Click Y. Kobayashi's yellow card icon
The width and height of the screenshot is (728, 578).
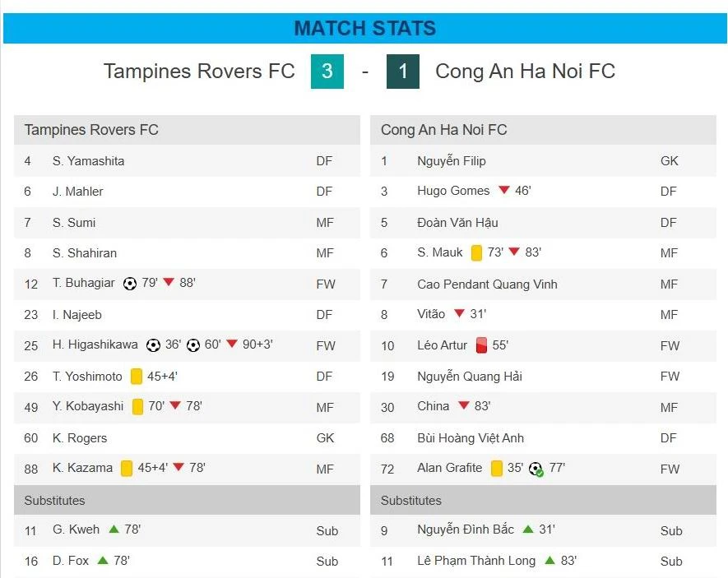[137, 406]
